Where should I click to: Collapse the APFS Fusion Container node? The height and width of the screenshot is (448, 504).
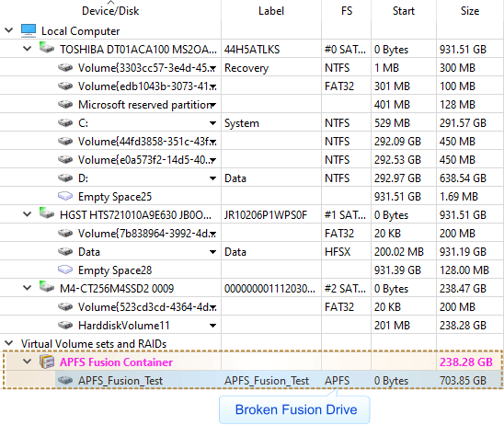click(28, 362)
